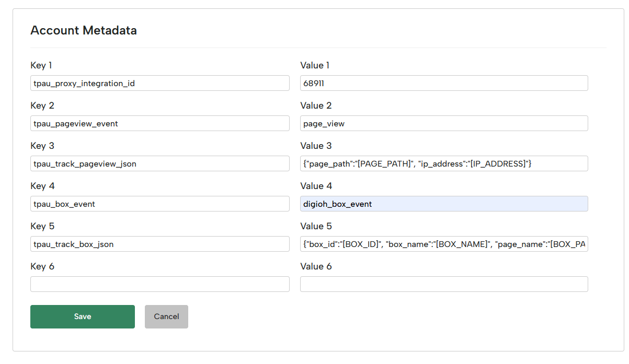This screenshot has width=629, height=364.
Task: Click the Account Metadata heading
Action: click(x=84, y=30)
